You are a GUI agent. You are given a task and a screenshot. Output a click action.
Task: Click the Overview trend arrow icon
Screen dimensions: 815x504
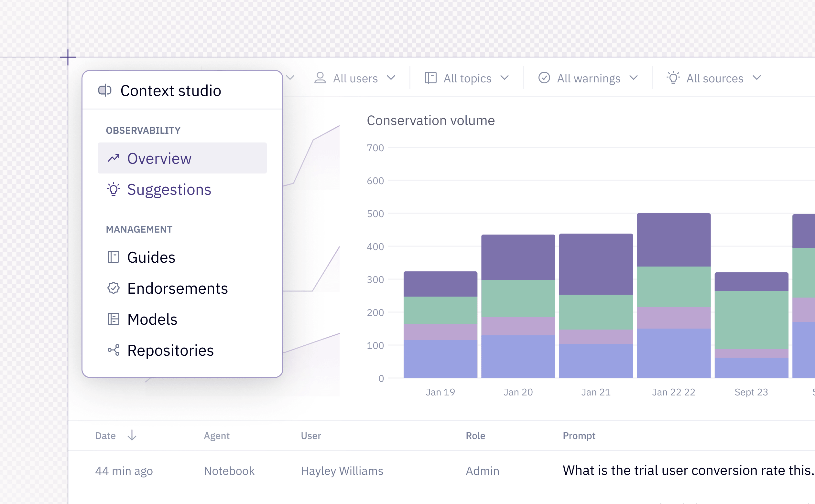coord(114,158)
